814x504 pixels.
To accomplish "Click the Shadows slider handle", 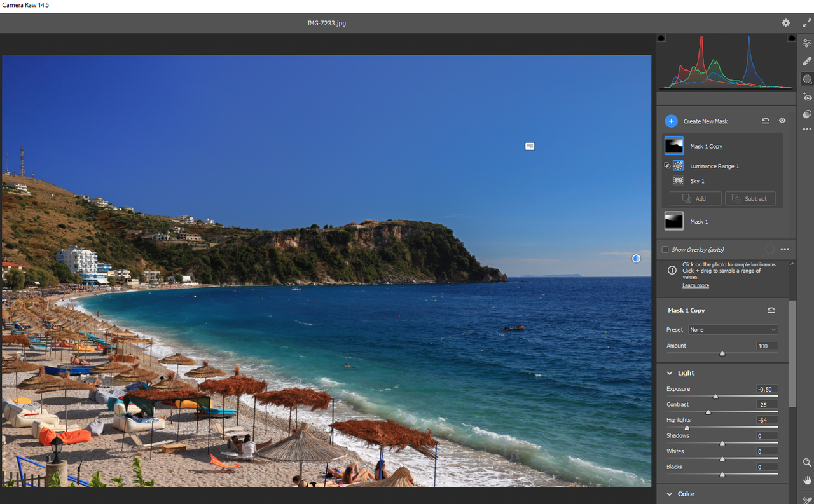I will click(722, 443).
